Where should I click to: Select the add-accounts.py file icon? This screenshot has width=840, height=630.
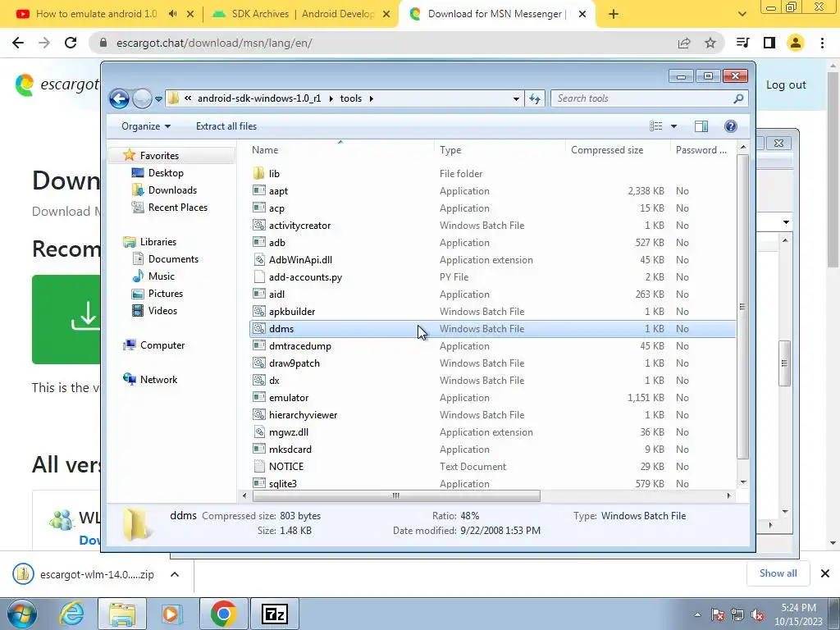(x=258, y=277)
